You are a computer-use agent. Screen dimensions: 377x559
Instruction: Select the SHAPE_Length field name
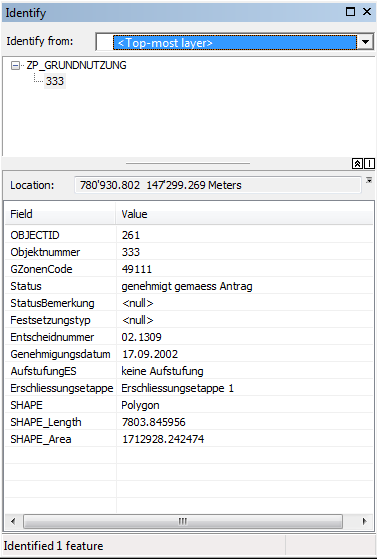[46, 422]
